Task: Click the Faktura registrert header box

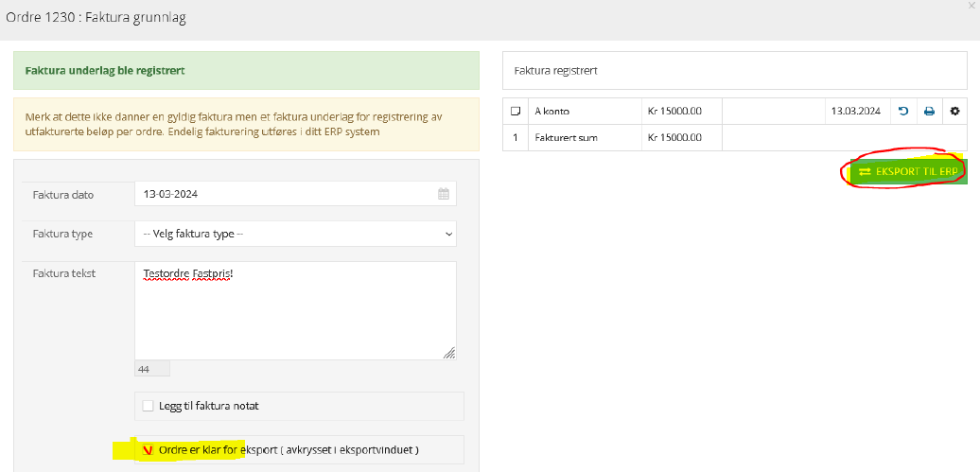Action: (x=735, y=71)
